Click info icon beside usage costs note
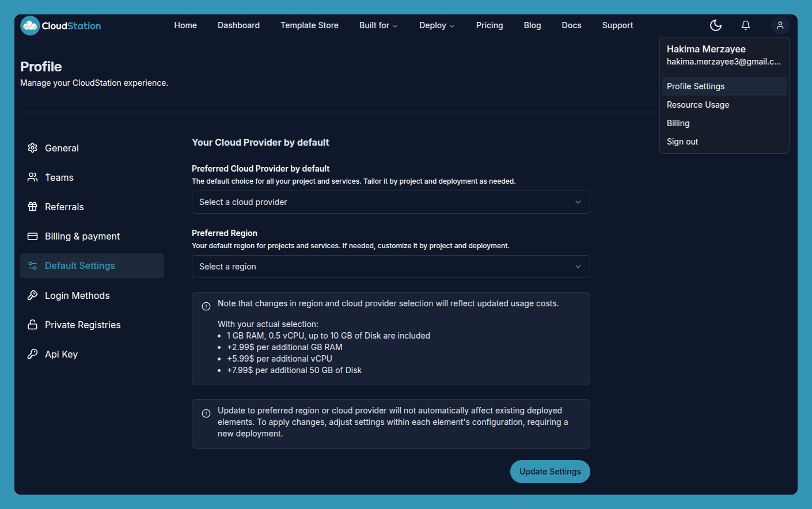Screen dimensions: 812x509 [x=206, y=306]
